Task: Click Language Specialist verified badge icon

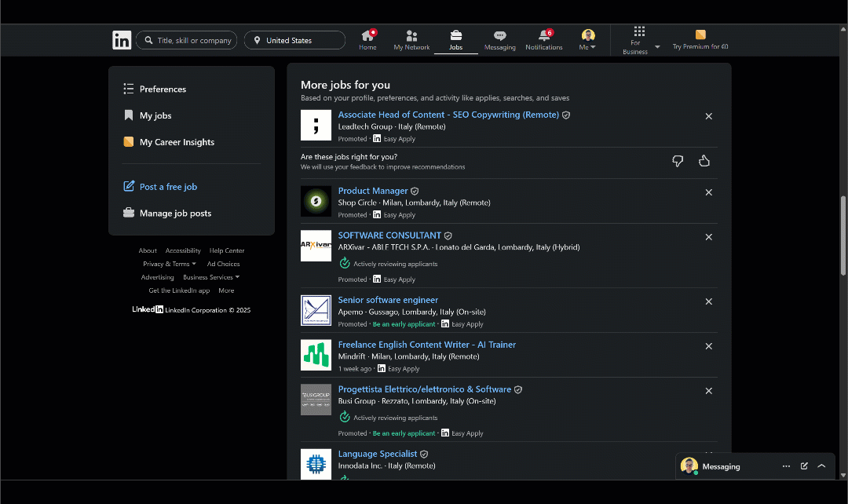Action: click(424, 455)
